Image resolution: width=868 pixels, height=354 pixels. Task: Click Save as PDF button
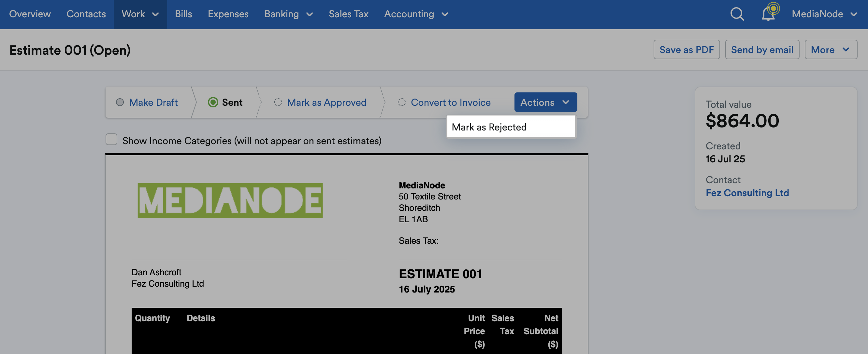click(687, 49)
